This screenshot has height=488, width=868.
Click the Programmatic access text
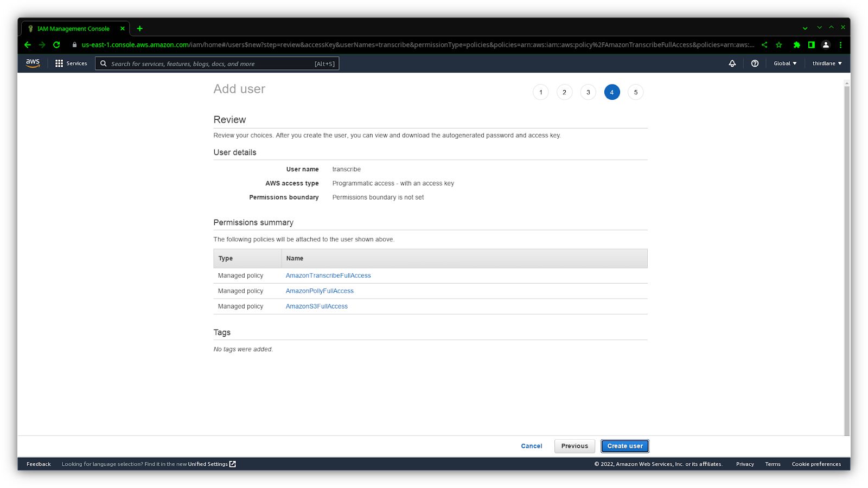[393, 183]
